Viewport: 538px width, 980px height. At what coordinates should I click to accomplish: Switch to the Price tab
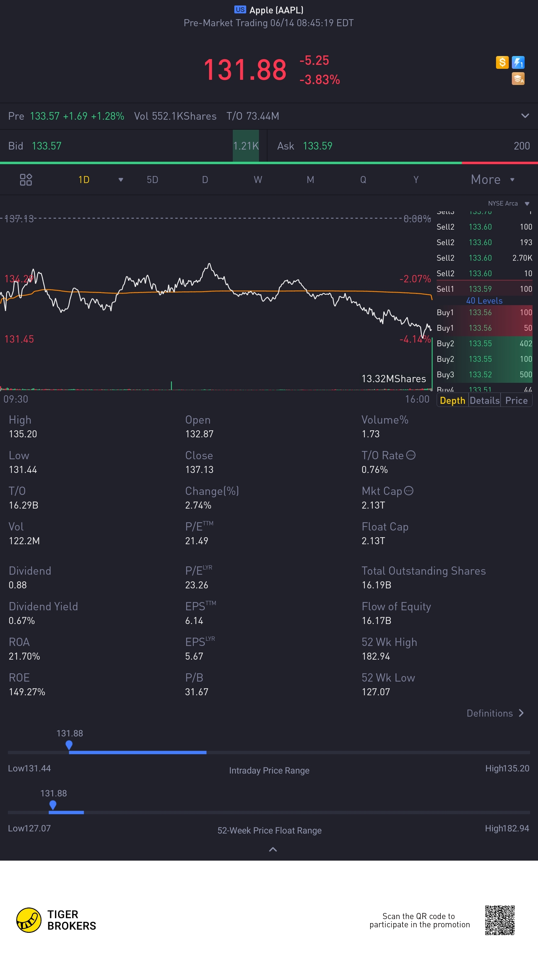coord(516,400)
